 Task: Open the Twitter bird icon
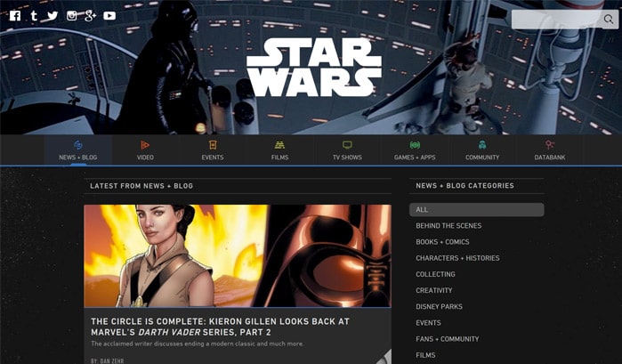tap(53, 15)
